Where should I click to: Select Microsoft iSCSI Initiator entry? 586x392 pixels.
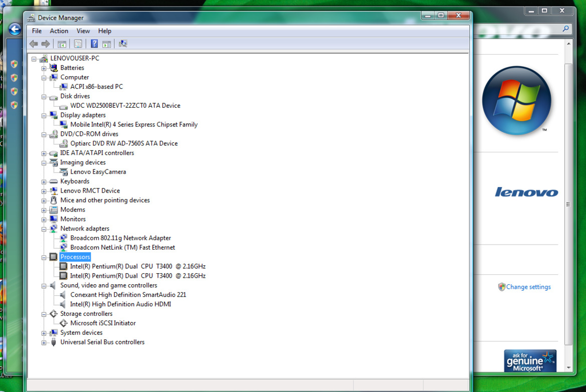click(103, 323)
